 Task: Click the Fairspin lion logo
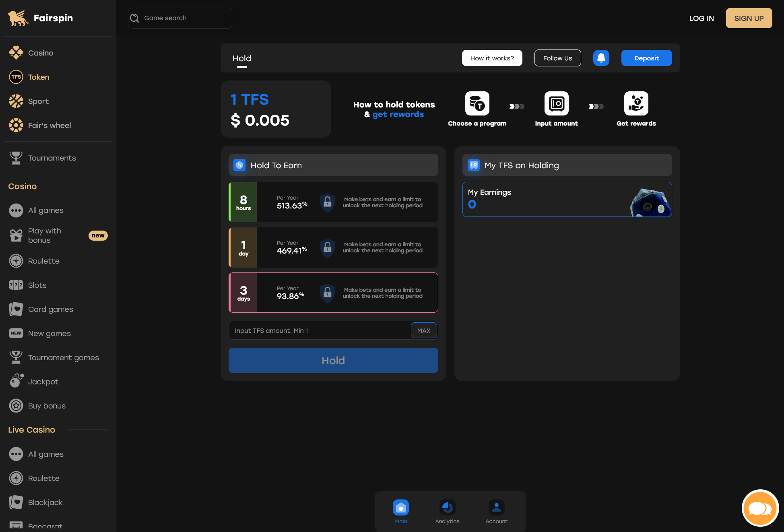pos(18,18)
